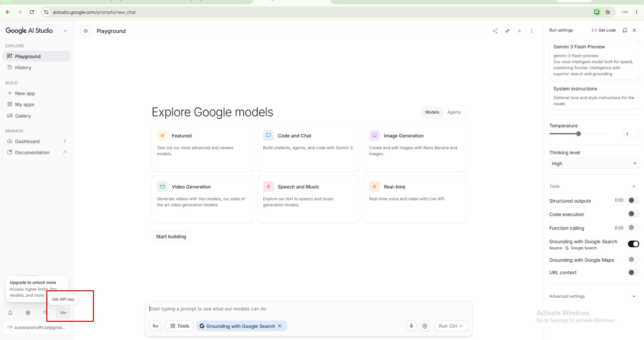Open History in the sidebar

click(37, 67)
